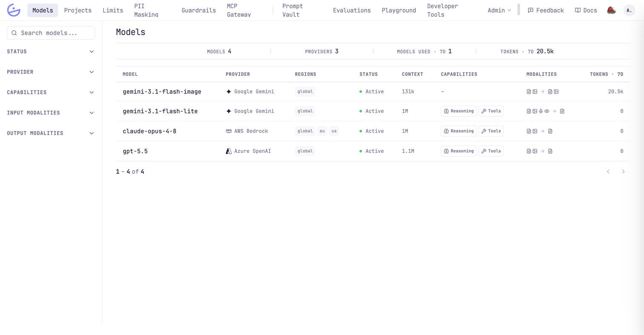Open the gemini-3.1-flash-image model
The width and height of the screenshot is (644, 335).
(x=162, y=92)
